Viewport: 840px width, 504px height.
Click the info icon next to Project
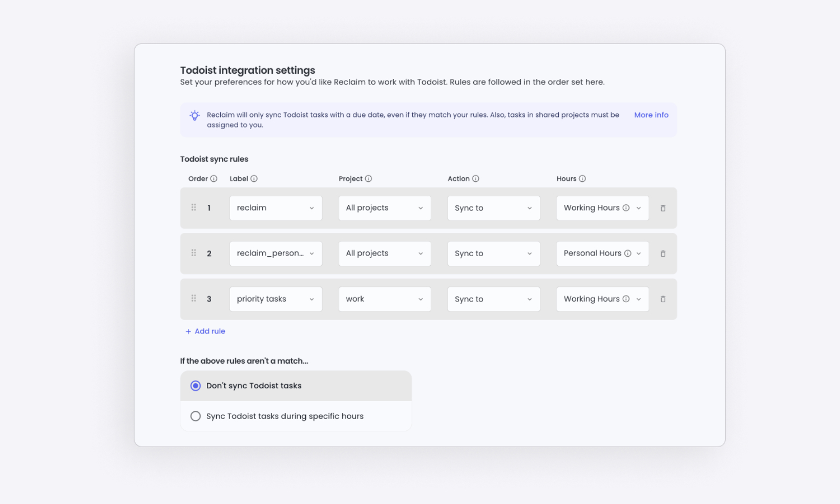coord(368,179)
